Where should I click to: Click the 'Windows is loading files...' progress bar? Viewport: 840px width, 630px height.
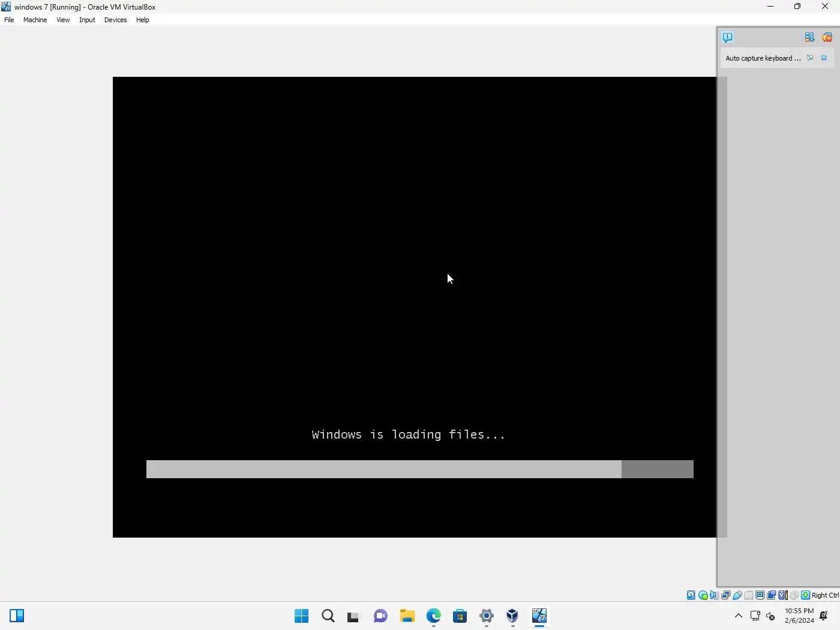tap(420, 469)
